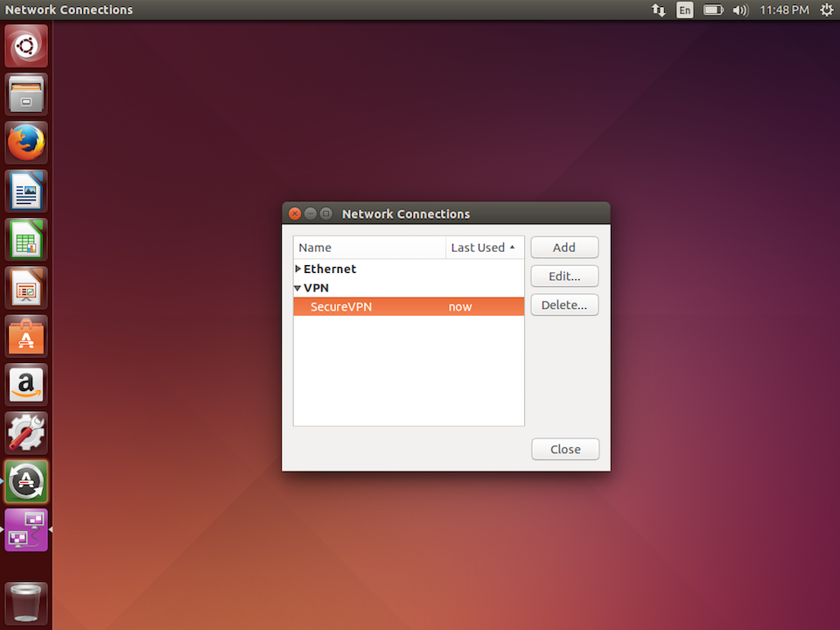840x630 pixels.
Task: Open the network indicator menu
Action: [x=658, y=10]
